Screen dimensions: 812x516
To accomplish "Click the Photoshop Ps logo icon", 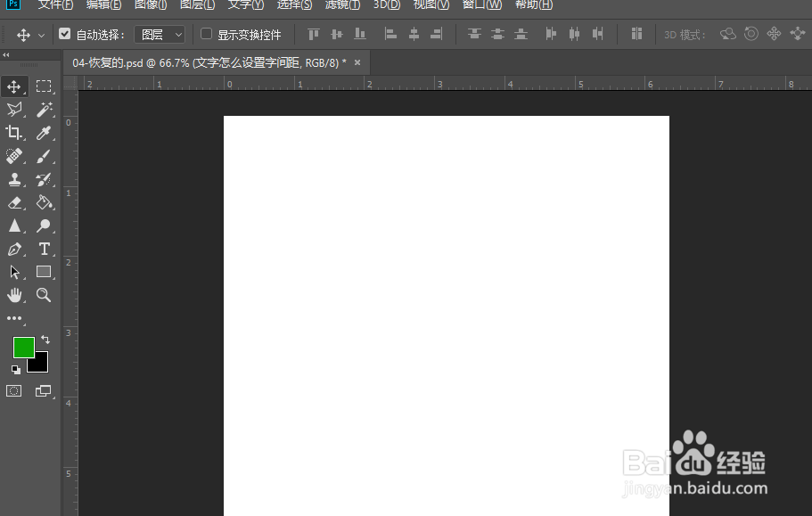I will [13, 4].
